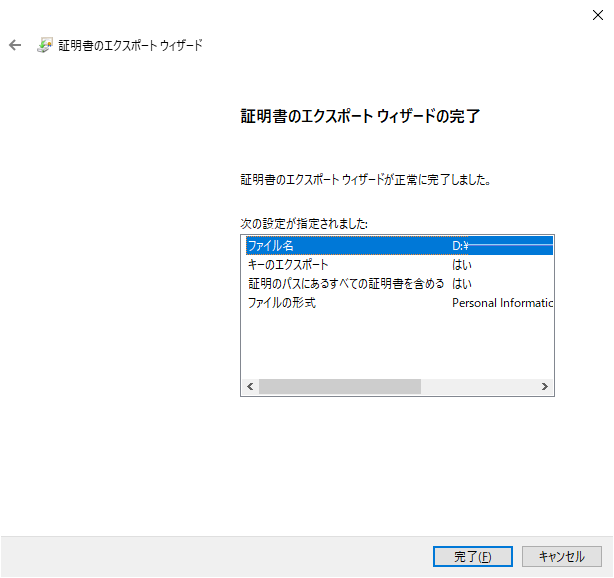Image resolution: width=614 pixels, height=578 pixels.
Task: Select the ファイルの形式 row
Action: 399,302
